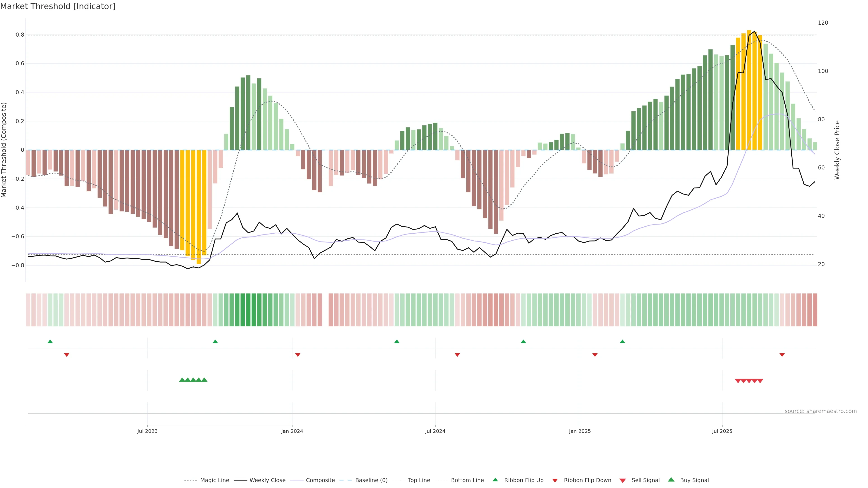This screenshot has height=488, width=868.
Task: Toggle the Weekly Close series in legend
Action: click(x=267, y=480)
